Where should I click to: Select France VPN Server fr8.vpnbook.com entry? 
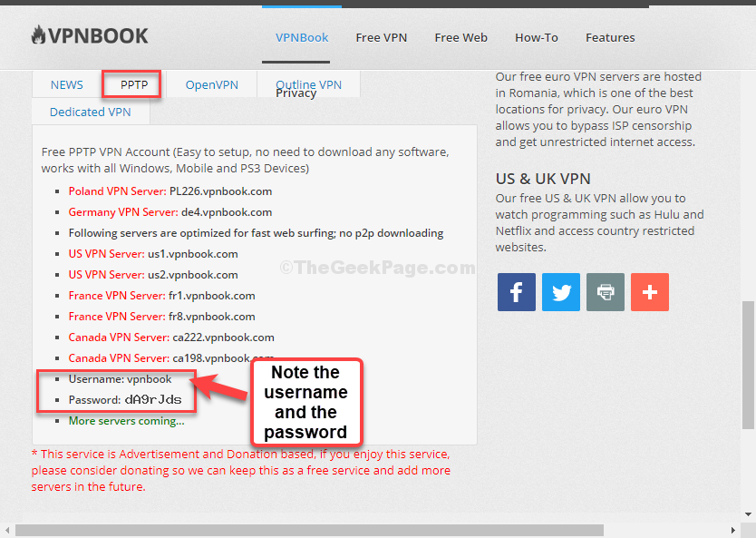[161, 317]
